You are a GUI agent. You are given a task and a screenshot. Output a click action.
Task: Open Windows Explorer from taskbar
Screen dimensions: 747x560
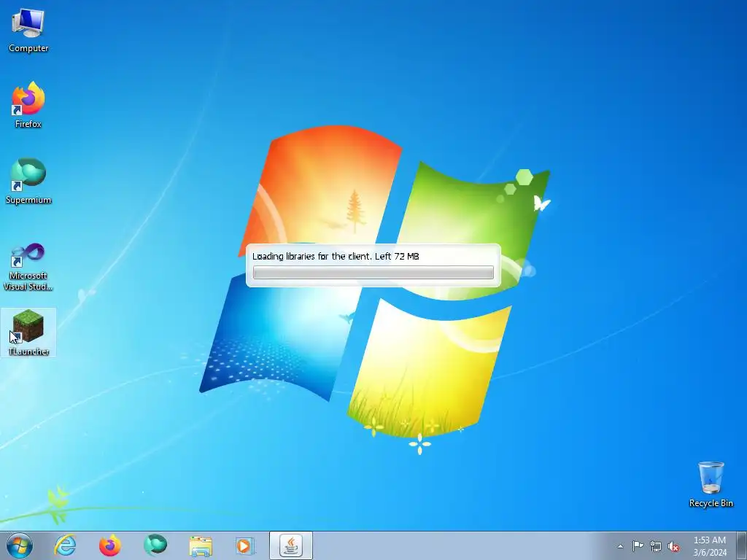click(x=201, y=545)
